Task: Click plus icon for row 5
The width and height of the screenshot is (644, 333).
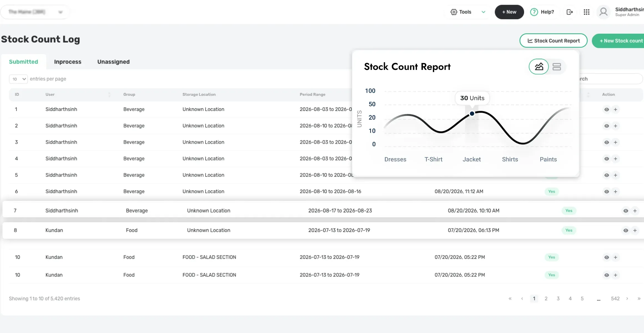Action: 615,175
